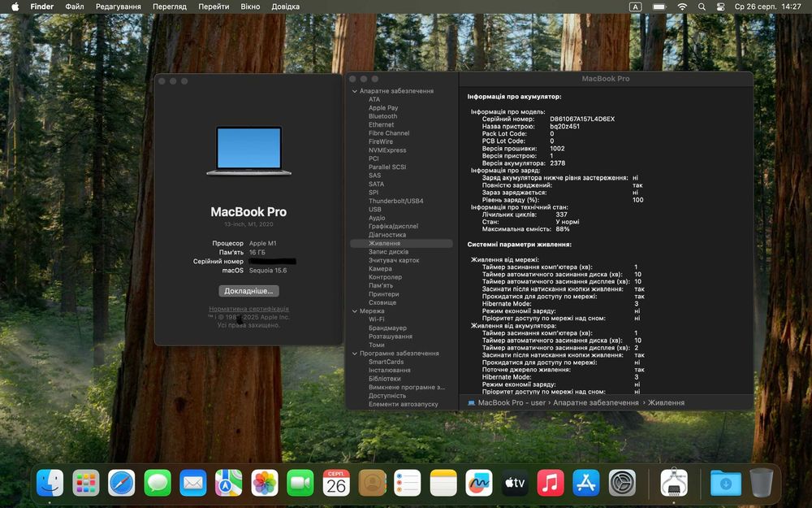Collapse the Мережа section in sidebar
This screenshot has height=508, width=812.
click(355, 311)
